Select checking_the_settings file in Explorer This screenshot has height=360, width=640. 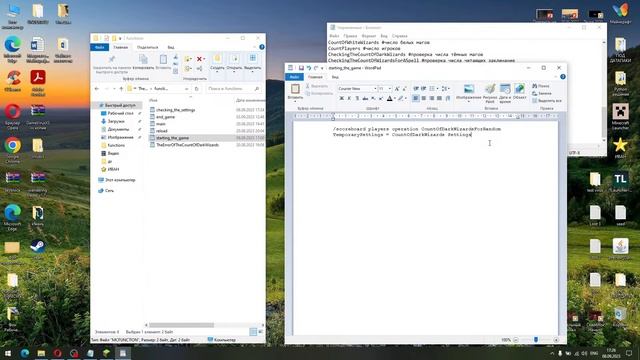pyautogui.click(x=176, y=110)
